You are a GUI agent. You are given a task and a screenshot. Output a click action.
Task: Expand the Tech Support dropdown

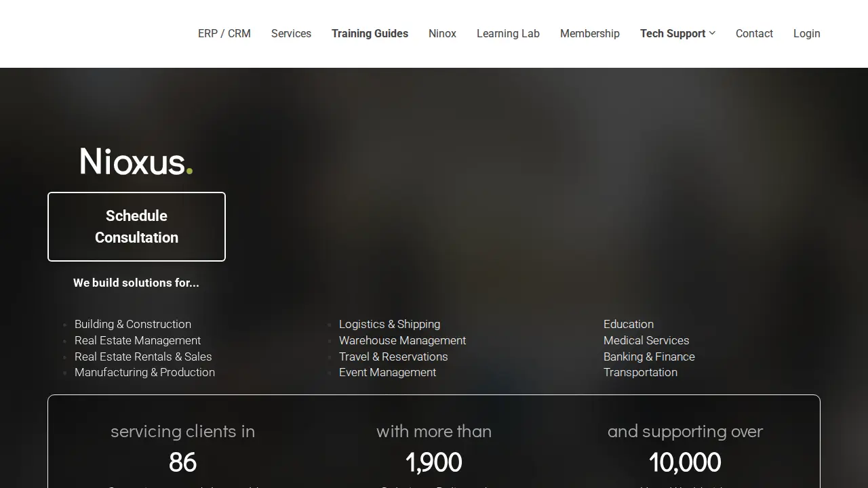[677, 33]
